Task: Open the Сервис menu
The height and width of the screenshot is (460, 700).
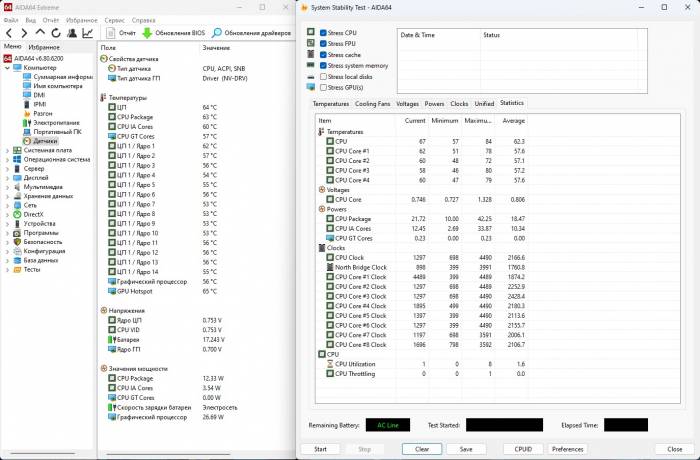Action: (x=115, y=20)
